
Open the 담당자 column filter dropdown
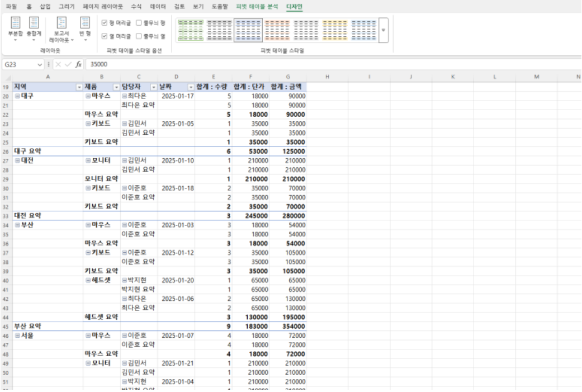(153, 87)
